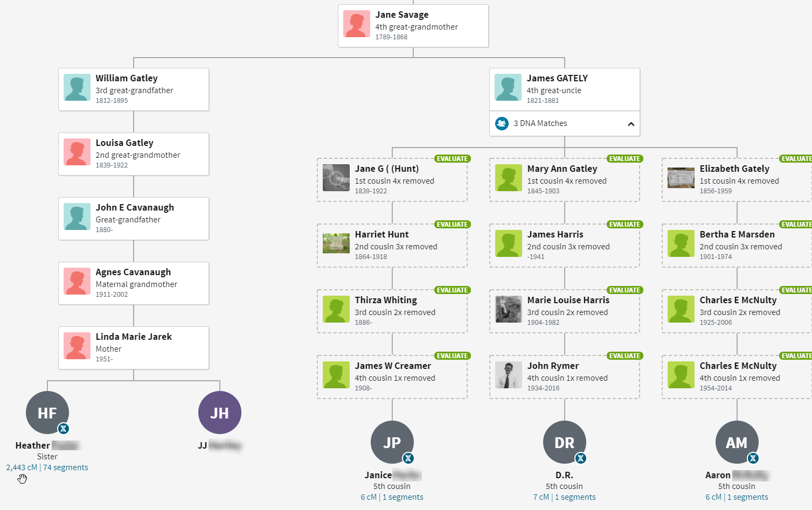The height and width of the screenshot is (510, 812).
Task: Open Harriet Hunt's gravestone photo thumbnail
Action: tap(336, 243)
